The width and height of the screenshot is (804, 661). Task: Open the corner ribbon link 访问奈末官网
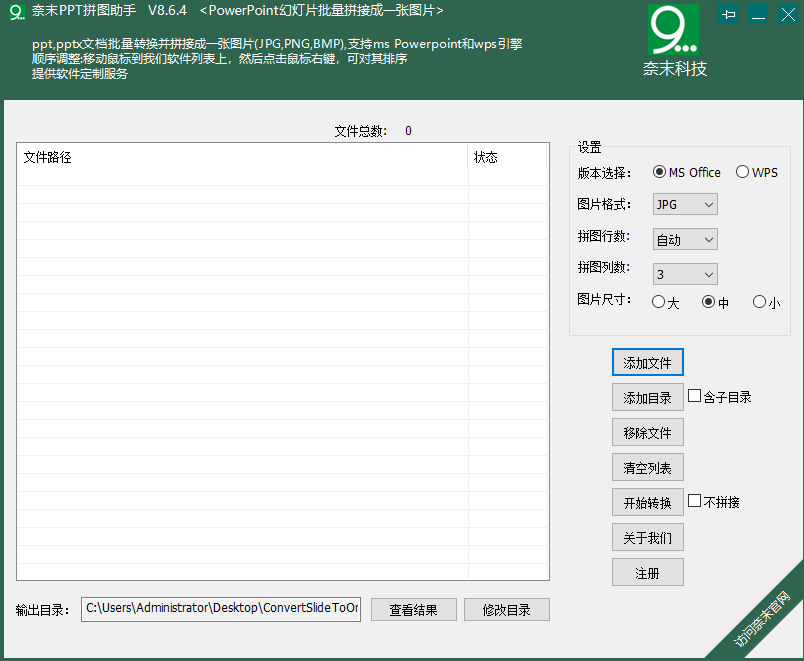[761, 619]
